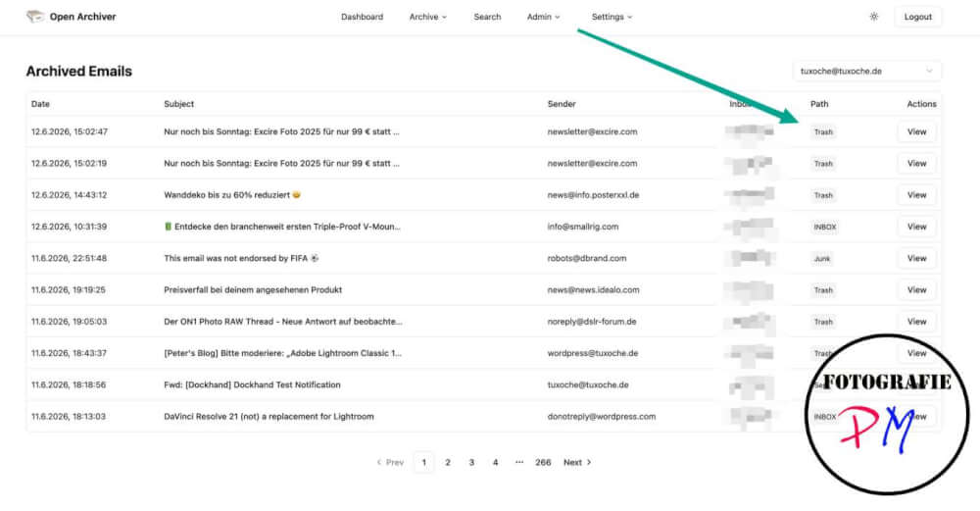This screenshot has width=980, height=511.
Task: View the Triple-Proof V-Mount email from smallrig
Action: click(916, 227)
